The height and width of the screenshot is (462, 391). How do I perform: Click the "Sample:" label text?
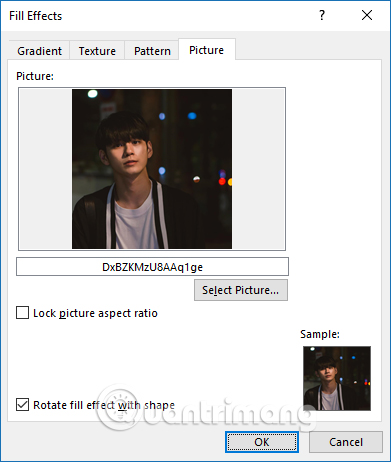coord(320,334)
